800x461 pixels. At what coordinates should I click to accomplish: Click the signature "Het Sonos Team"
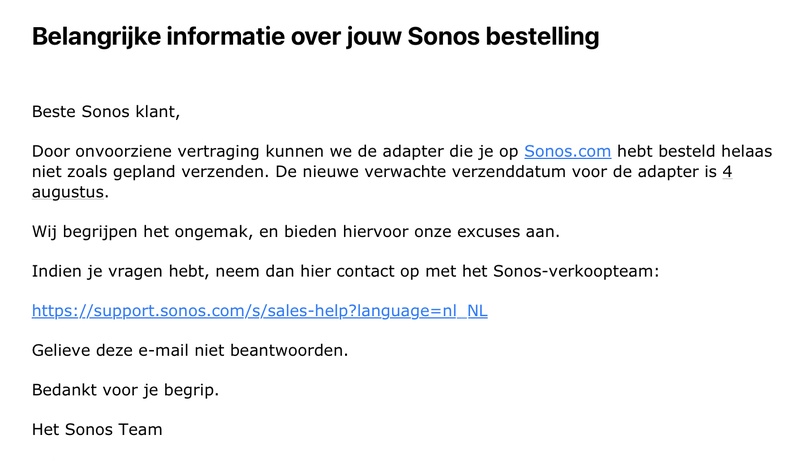(97, 430)
